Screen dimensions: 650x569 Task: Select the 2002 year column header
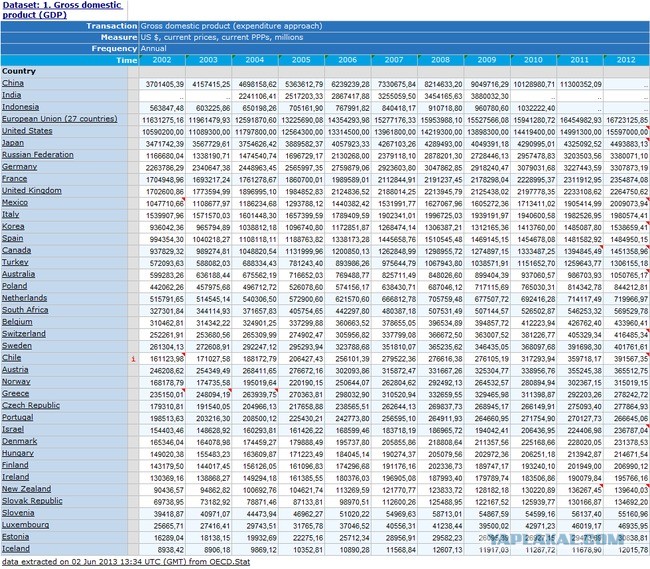click(162, 61)
